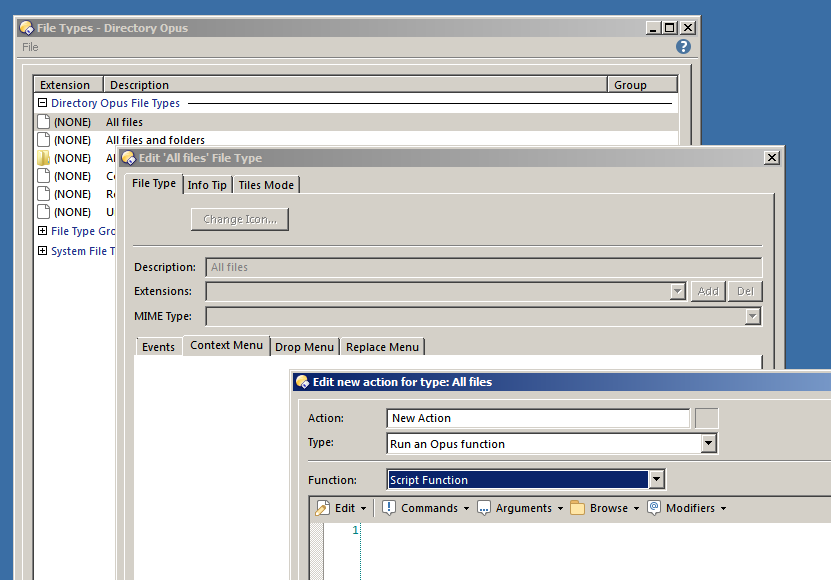Open the Function dropdown arrow beside Script Function
This screenshot has height=580, width=831.
[x=657, y=480]
